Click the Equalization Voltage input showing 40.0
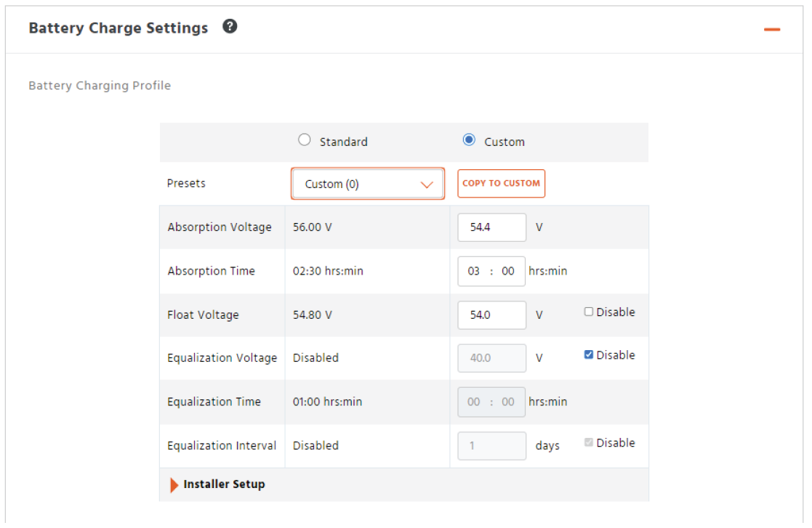812x528 pixels. pos(491,358)
